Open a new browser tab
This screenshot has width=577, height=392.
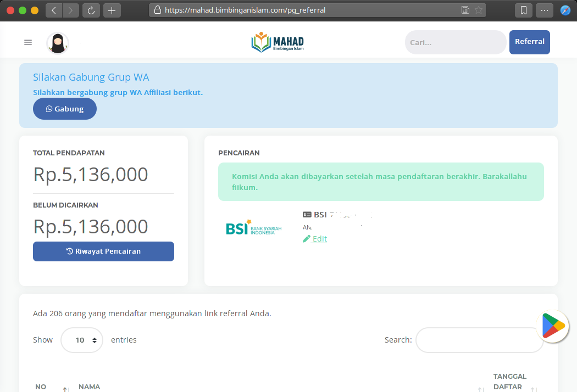[x=112, y=10]
